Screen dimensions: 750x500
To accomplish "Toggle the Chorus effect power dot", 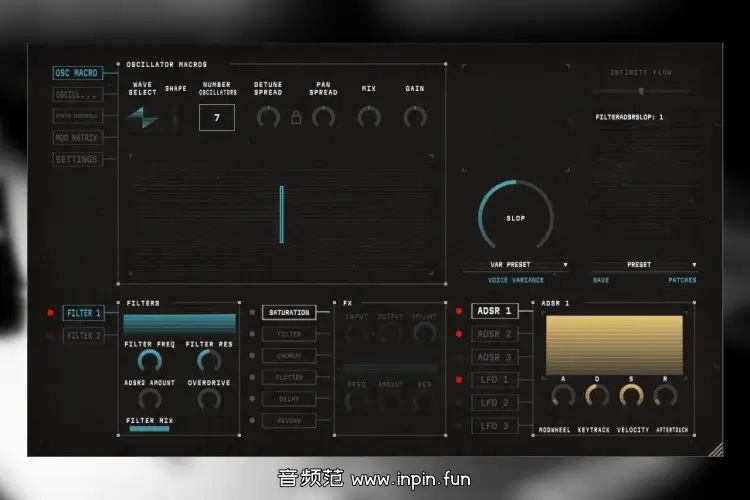I will coord(252,356).
